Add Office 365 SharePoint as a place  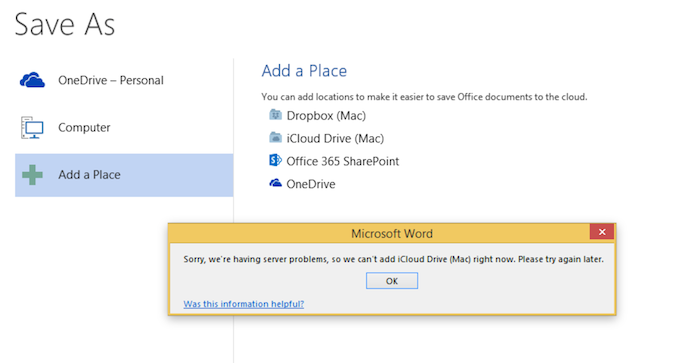tap(342, 161)
